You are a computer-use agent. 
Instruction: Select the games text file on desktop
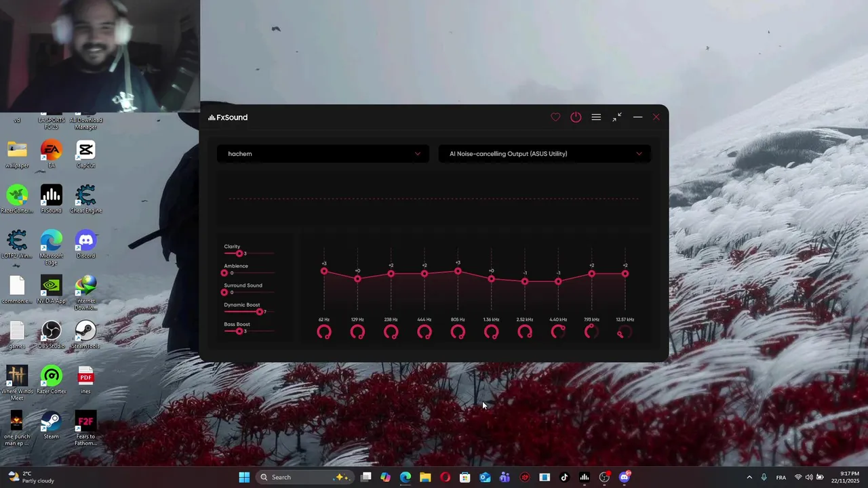coord(17,335)
